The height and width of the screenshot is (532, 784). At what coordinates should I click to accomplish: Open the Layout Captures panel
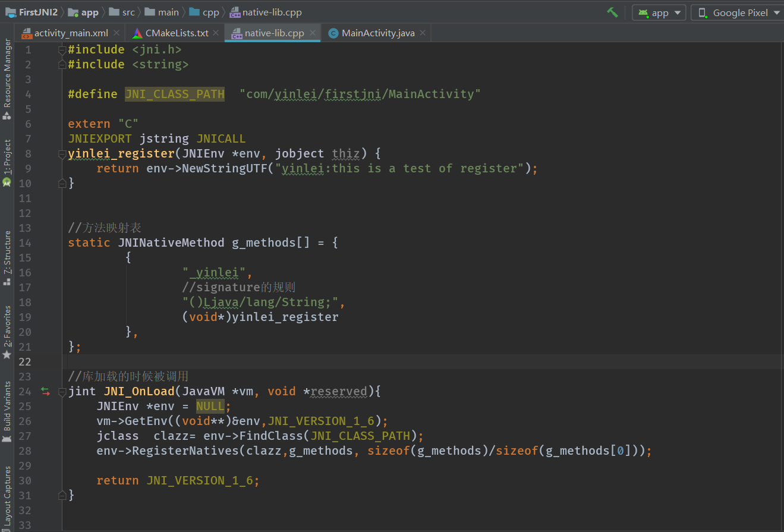pos(7,493)
